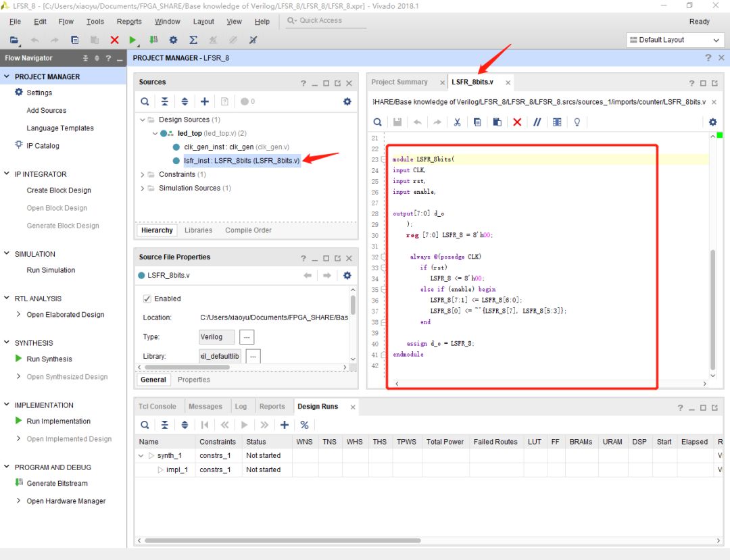The height and width of the screenshot is (560, 730).
Task: Click the Open Project icon in main toolbar
Action: (x=14, y=40)
